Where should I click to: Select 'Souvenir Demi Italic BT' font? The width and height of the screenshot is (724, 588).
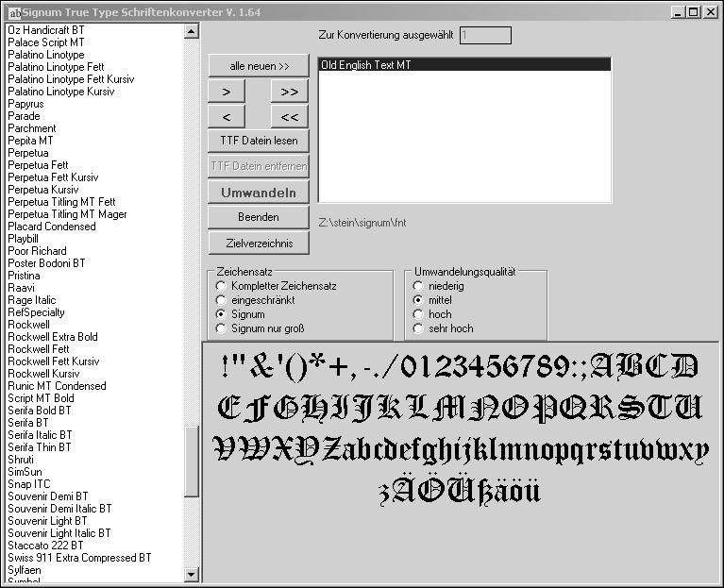coord(60,509)
